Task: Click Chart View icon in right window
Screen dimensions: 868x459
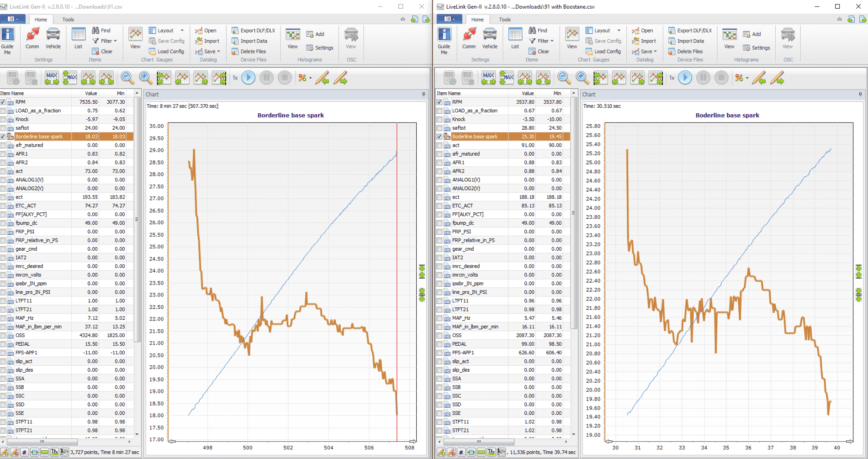Action: (x=572, y=38)
